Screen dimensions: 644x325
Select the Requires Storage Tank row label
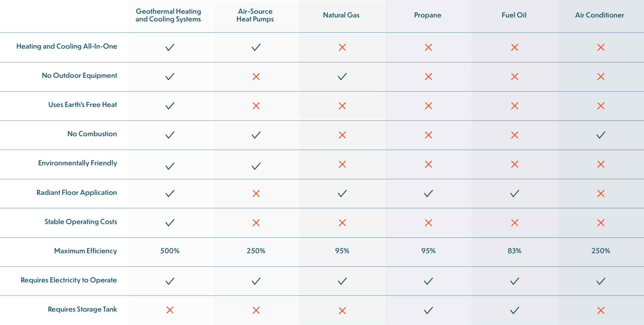(83, 309)
